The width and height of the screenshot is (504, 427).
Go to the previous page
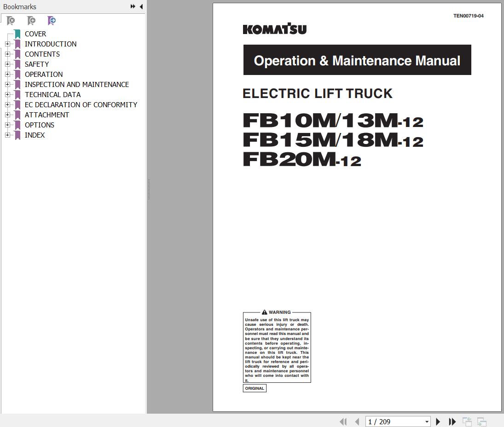357,421
